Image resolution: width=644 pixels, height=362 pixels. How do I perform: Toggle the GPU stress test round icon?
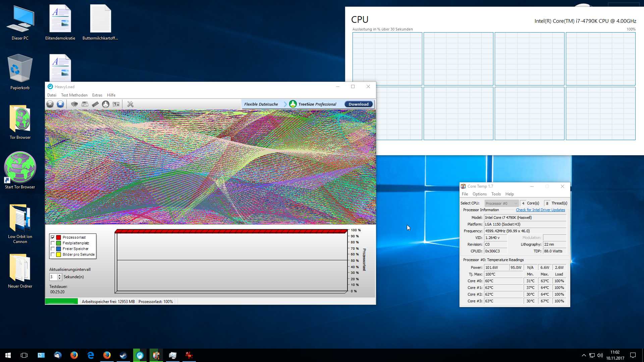point(106,104)
